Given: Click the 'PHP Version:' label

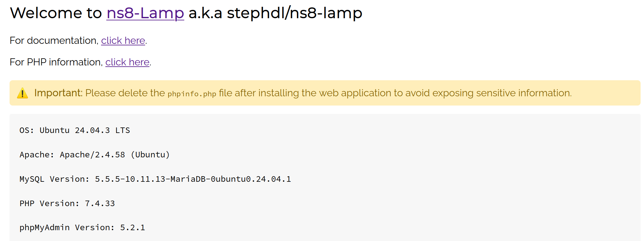Looking at the screenshot, I should click(49, 203).
